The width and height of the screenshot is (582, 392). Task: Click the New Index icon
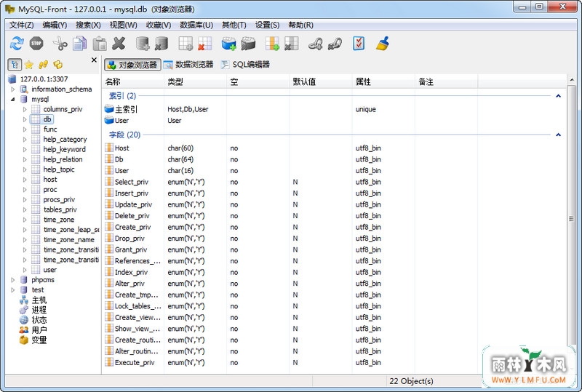point(228,44)
